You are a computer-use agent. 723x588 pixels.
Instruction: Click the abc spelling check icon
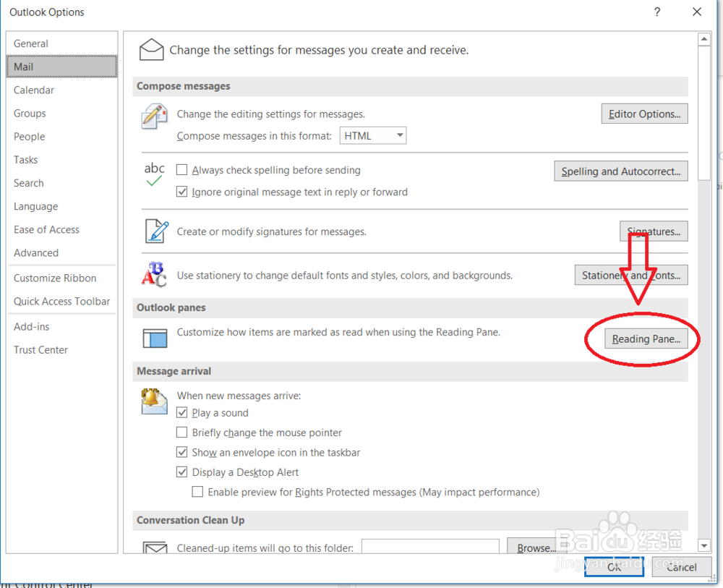point(154,174)
